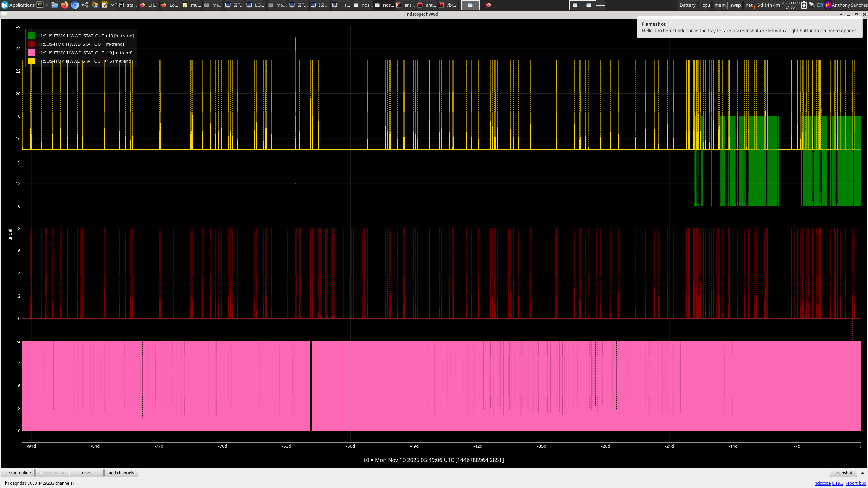The width and height of the screenshot is (868, 488).
Task: Open the add channels dialog
Action: tap(121, 473)
